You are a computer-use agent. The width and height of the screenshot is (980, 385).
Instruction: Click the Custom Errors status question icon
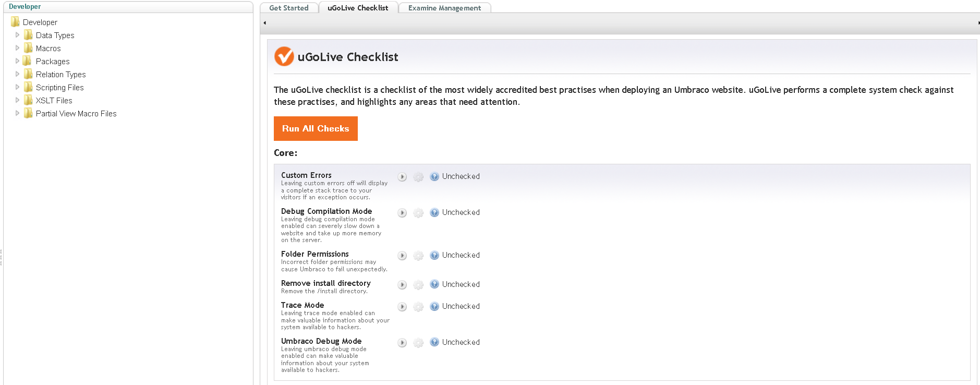[x=434, y=176]
